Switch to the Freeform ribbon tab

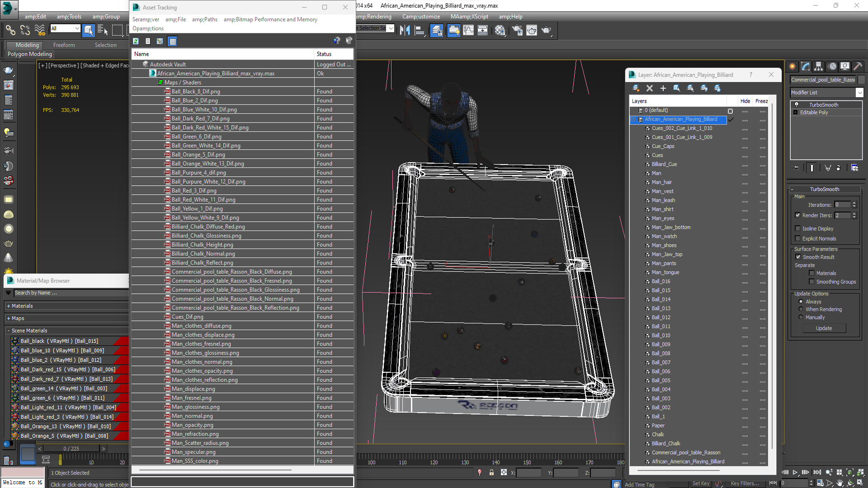coord(64,45)
